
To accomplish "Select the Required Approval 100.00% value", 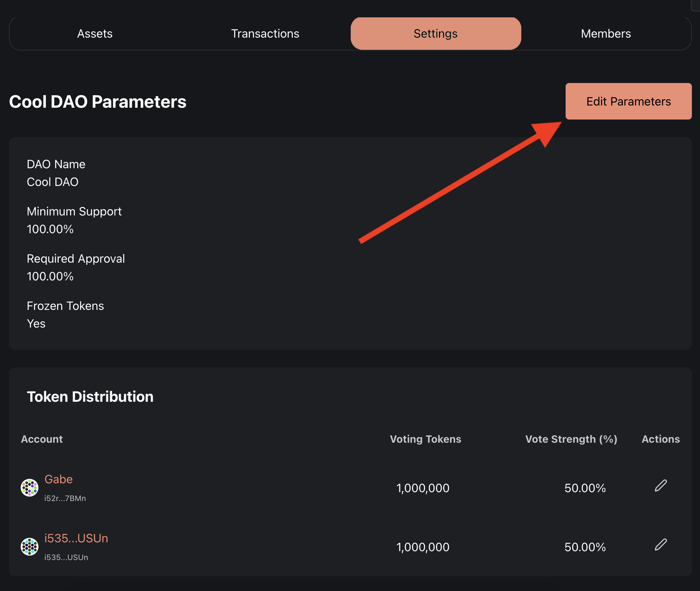I will [50, 276].
